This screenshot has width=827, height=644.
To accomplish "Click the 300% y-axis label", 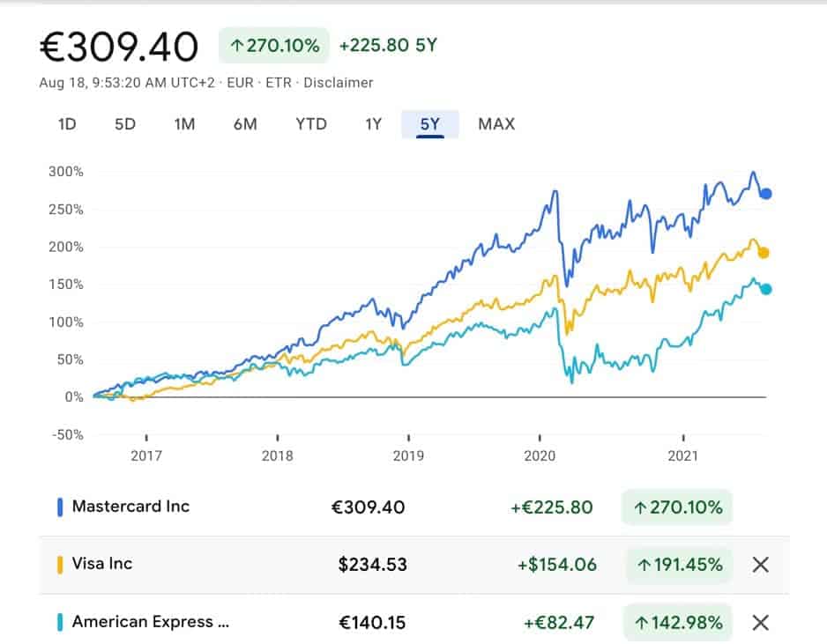I will tap(66, 172).
